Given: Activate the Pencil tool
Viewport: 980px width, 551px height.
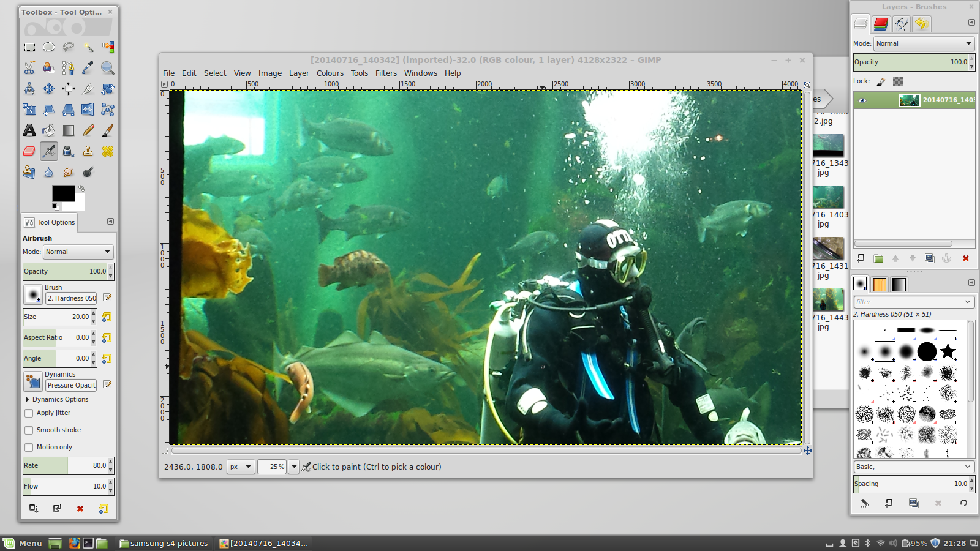Looking at the screenshot, I should (88, 130).
